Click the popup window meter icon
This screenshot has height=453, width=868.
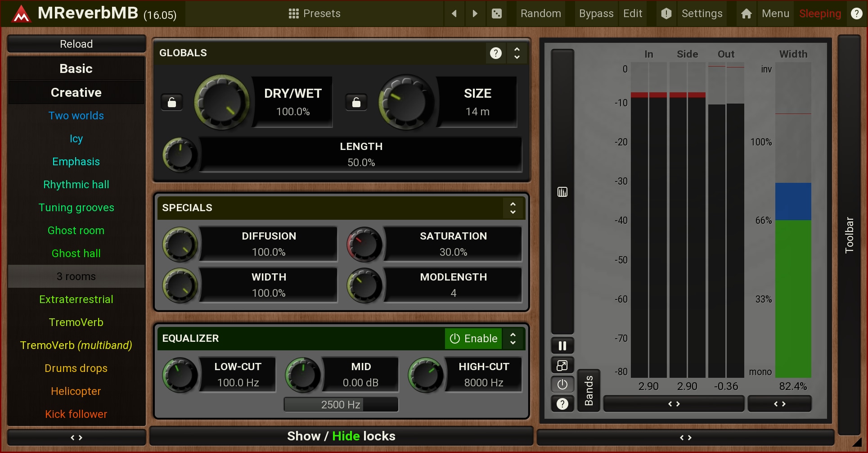[x=562, y=365]
